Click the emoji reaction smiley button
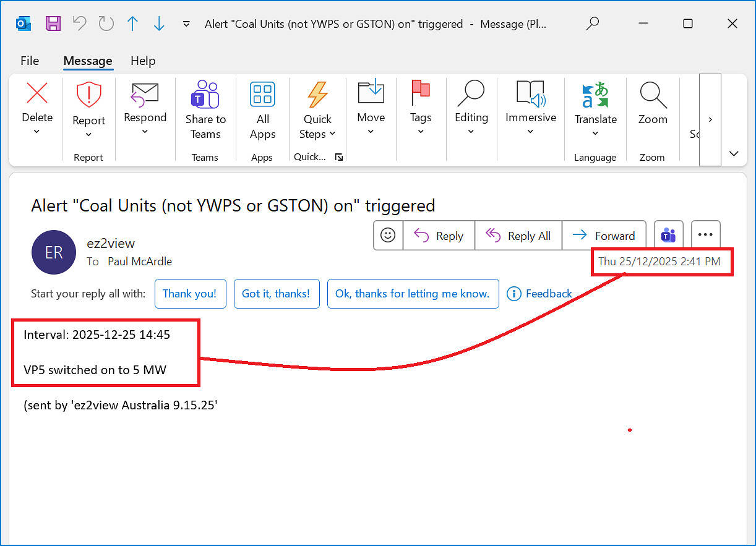 pos(388,236)
